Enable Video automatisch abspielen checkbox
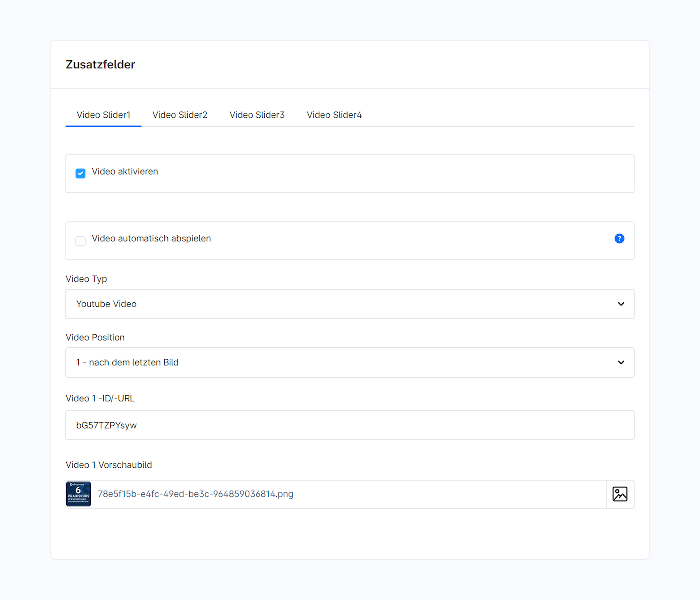 (81, 241)
